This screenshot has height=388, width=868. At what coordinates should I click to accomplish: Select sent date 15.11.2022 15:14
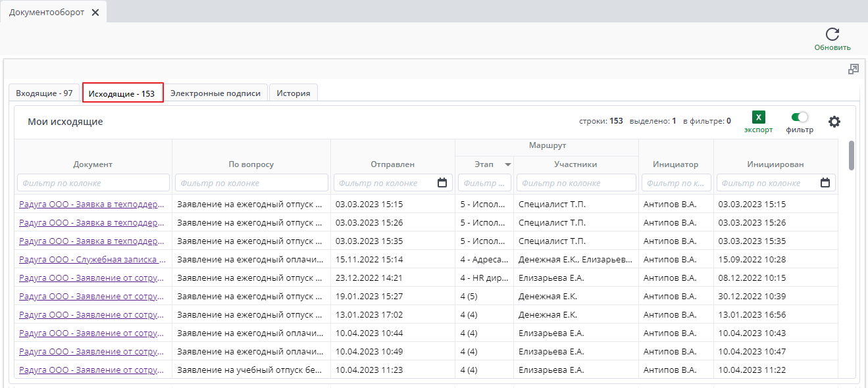393,260
